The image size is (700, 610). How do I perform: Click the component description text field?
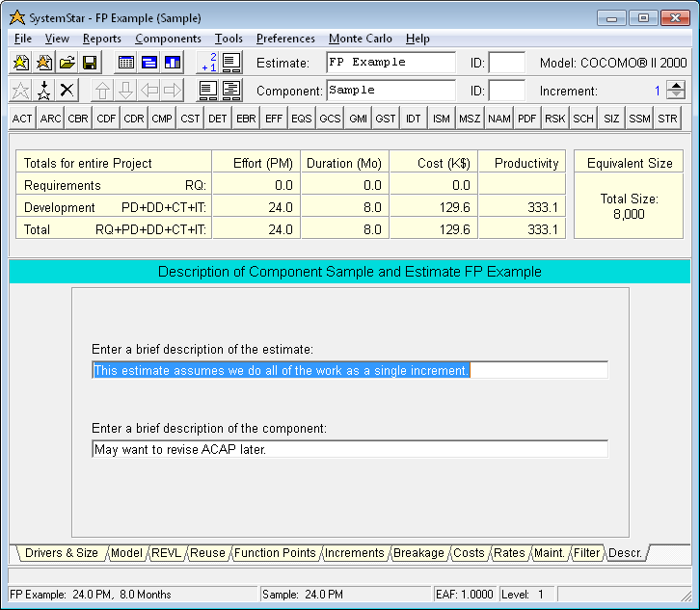[x=350, y=449]
